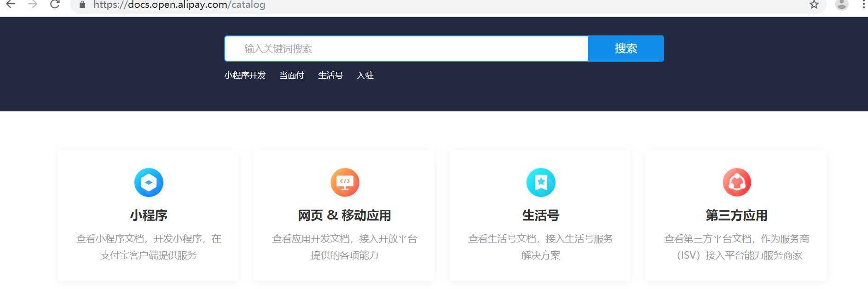Viewport: 868px width, 289px height.
Task: Click the padlock site security icon
Action: point(82,5)
